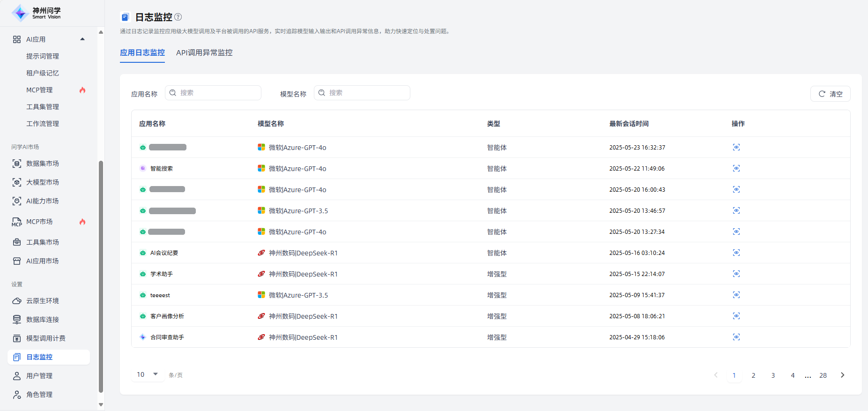The height and width of the screenshot is (411, 868).
Task: Select the 应用日志监控 tab
Action: point(142,52)
